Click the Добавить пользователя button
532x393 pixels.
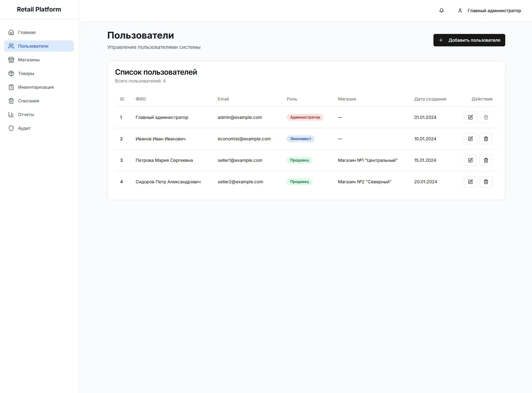469,40
